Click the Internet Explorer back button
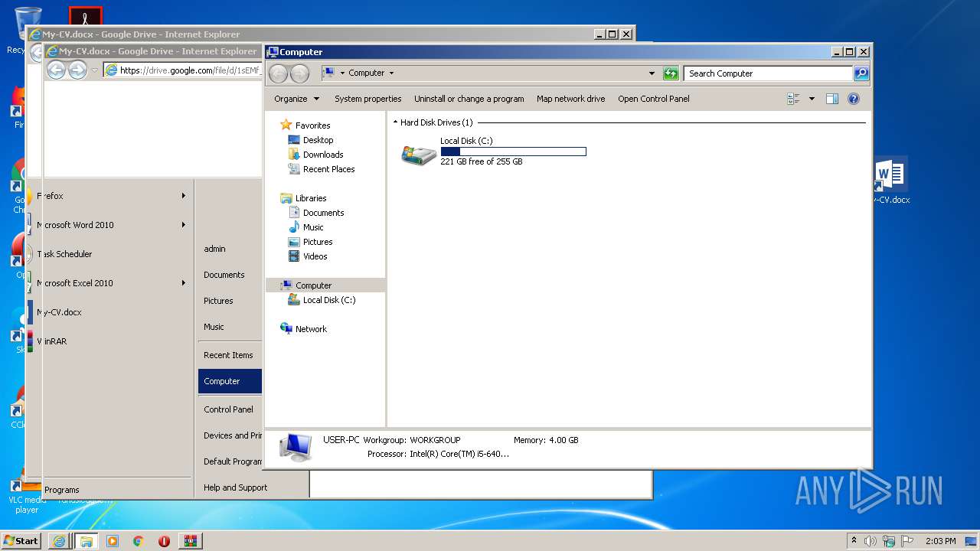980x551 pixels. (56, 70)
